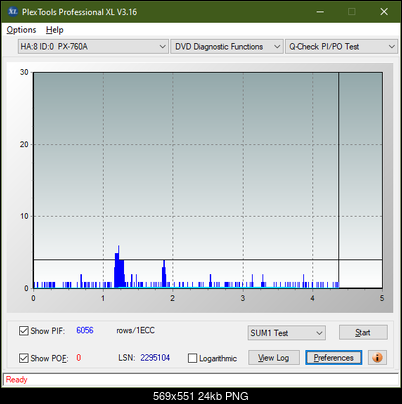Click the Ready status text

(16, 380)
